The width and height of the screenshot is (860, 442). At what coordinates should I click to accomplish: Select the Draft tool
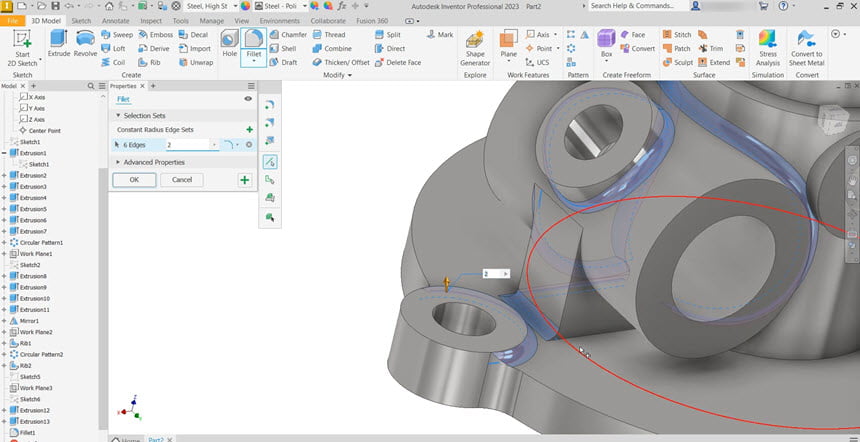[x=283, y=63]
